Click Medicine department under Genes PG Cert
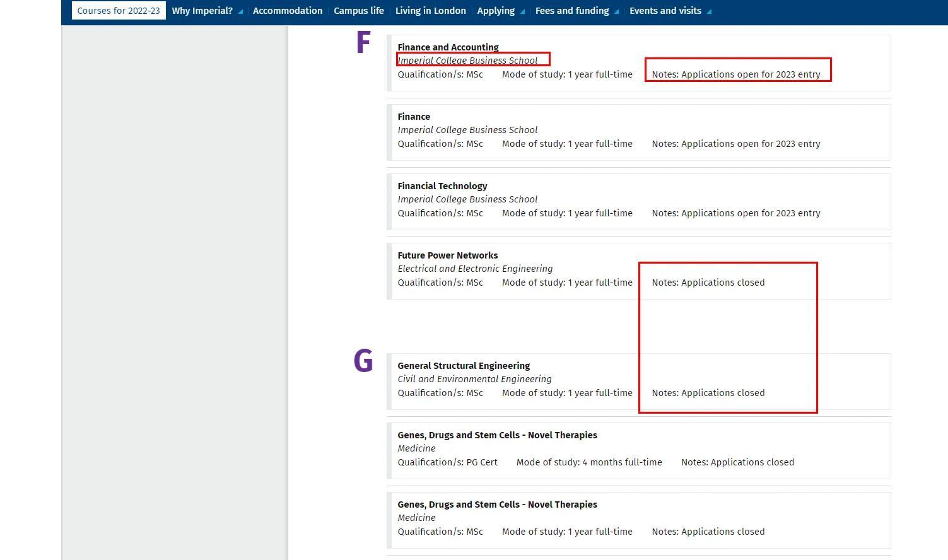Viewport: 948px width, 560px height. coord(416,448)
